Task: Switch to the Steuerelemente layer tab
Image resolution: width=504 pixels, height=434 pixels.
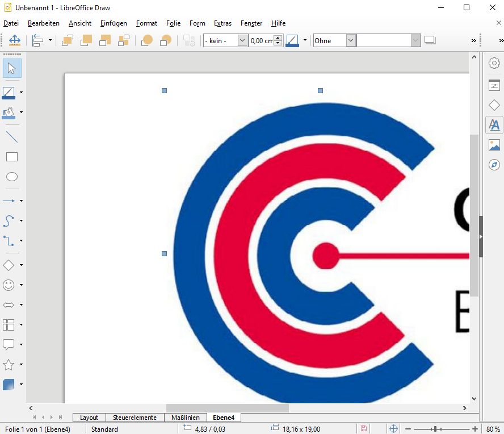Action: tap(135, 418)
